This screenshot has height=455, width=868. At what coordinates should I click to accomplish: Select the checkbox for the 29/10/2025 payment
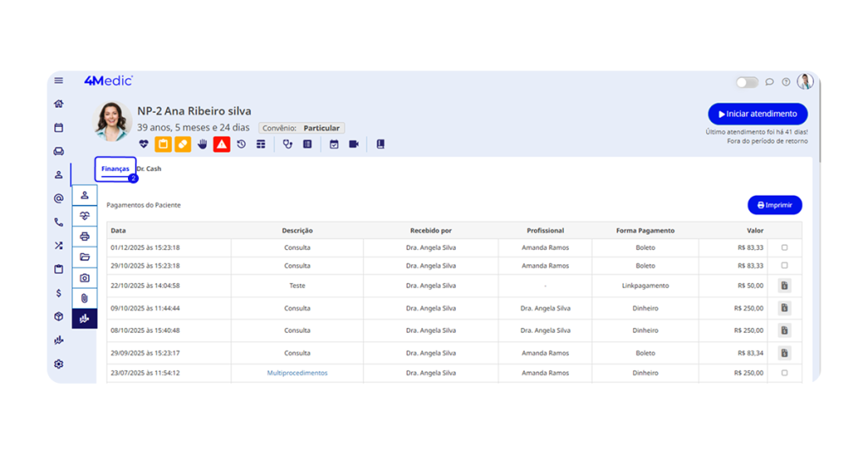(x=784, y=265)
